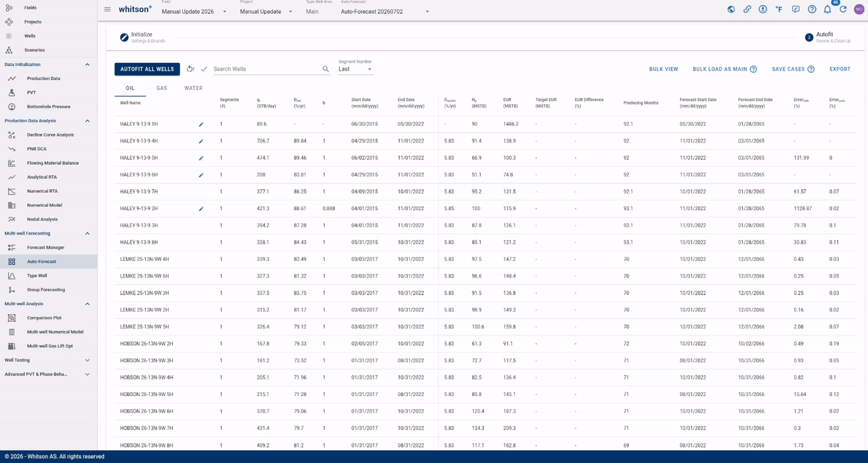This screenshot has width=868, height=463.
Task: Click the edit pencil for HALEY 9-13-9 1H
Action: tap(201, 124)
